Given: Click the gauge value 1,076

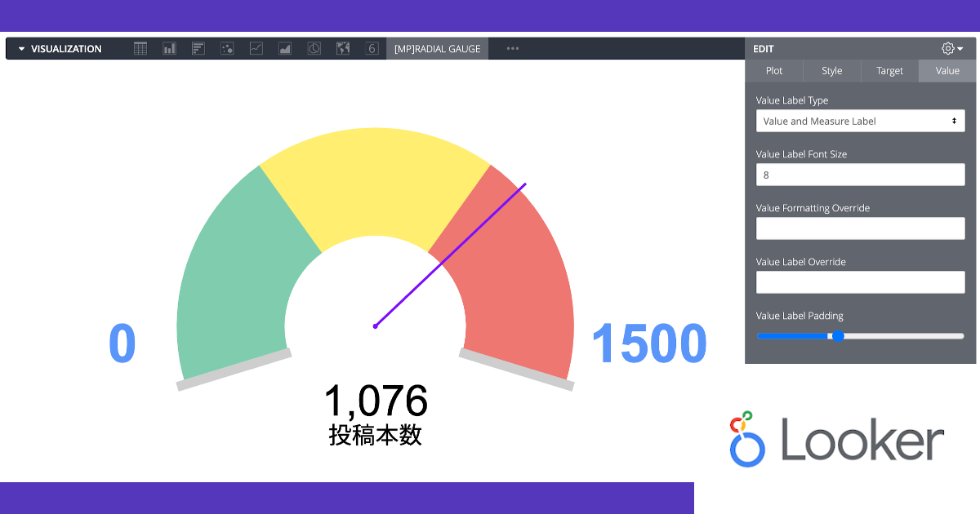Looking at the screenshot, I should pyautogui.click(x=376, y=401).
